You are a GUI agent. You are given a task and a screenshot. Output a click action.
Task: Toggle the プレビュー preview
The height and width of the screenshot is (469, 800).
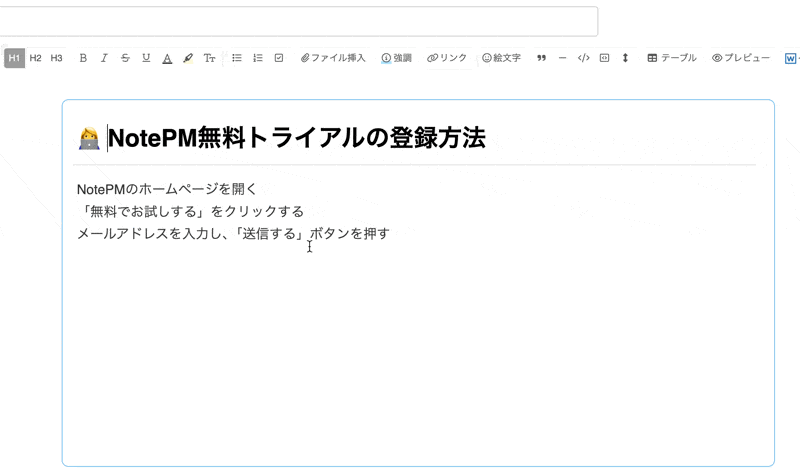click(741, 58)
